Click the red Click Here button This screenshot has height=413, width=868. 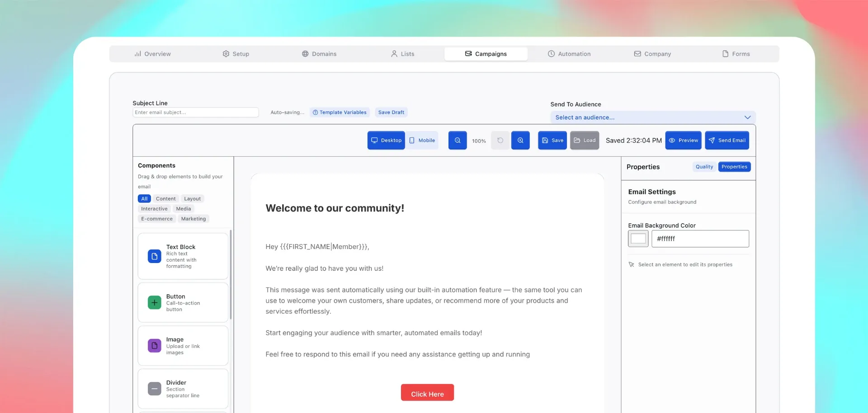point(427,392)
